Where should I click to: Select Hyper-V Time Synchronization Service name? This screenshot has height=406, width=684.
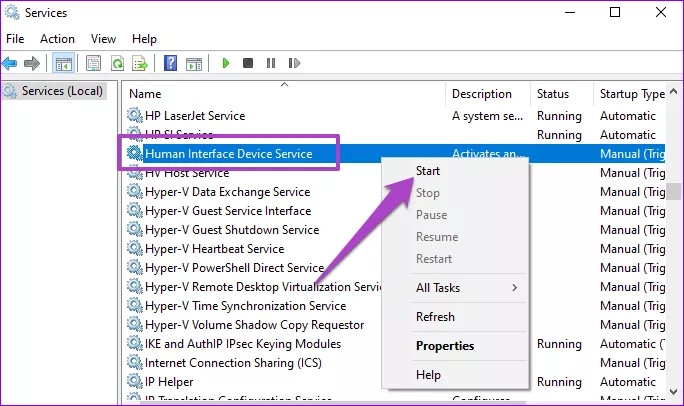click(x=245, y=305)
